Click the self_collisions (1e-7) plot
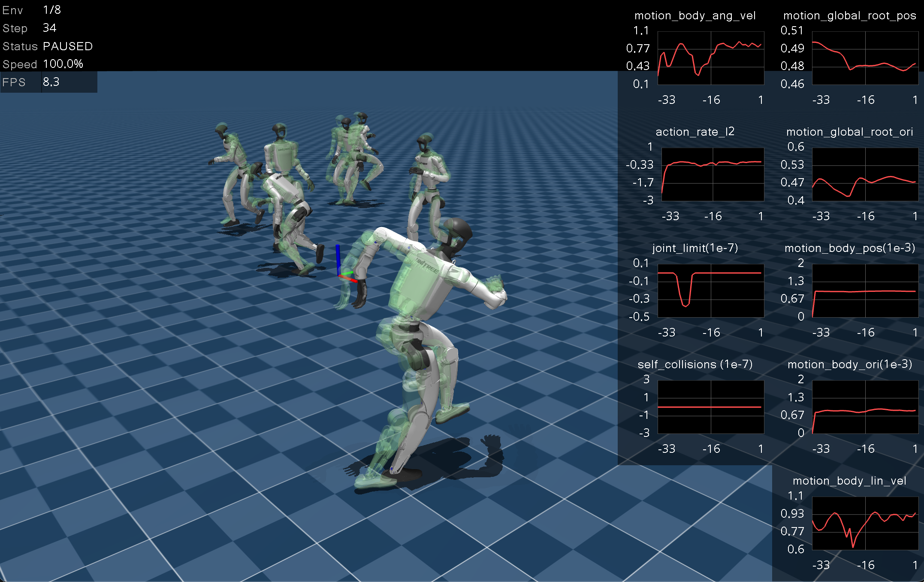 (710, 407)
